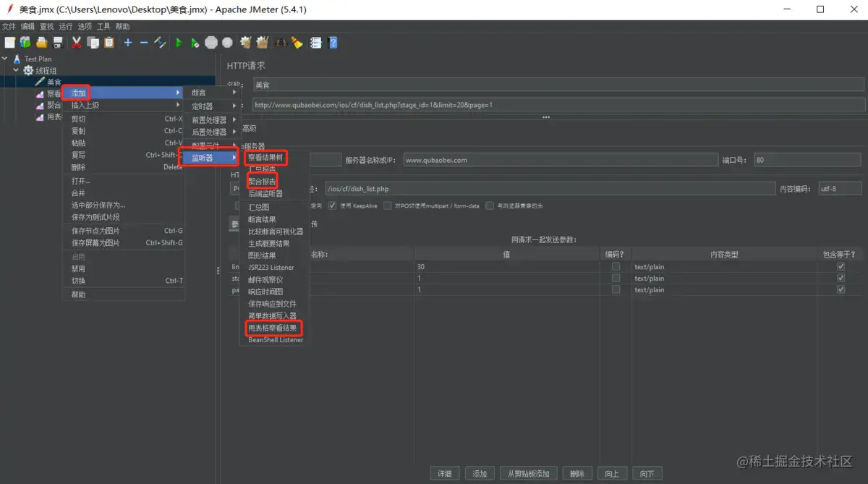Start the test with green play icon
Image resolution: width=868 pixels, height=484 pixels.
[179, 43]
